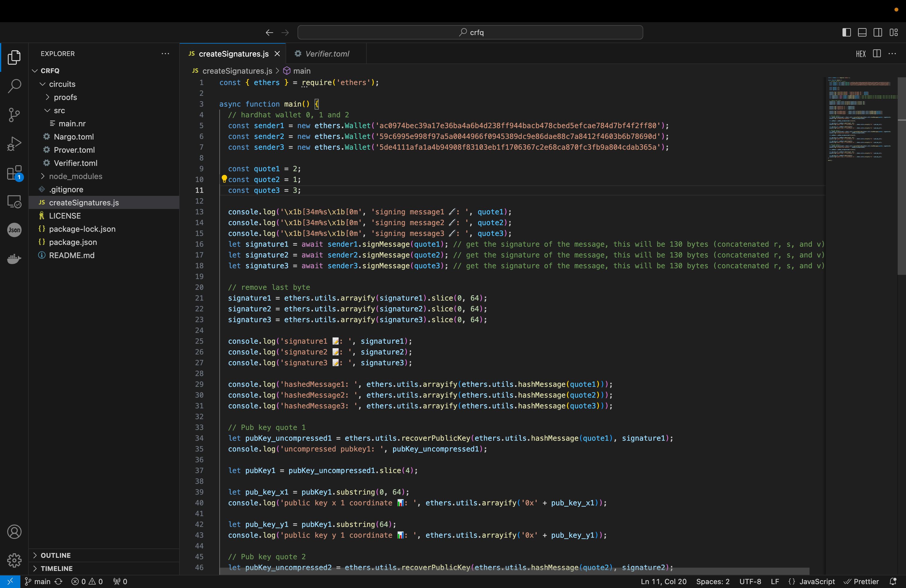Click the editor minimap preview
The image size is (906, 588).
861,120
